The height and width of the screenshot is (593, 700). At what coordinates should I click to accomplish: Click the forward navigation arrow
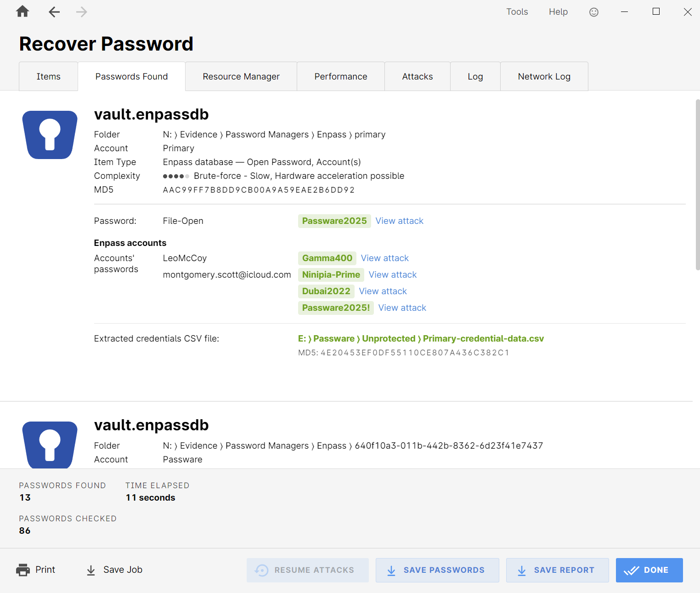[x=81, y=12]
